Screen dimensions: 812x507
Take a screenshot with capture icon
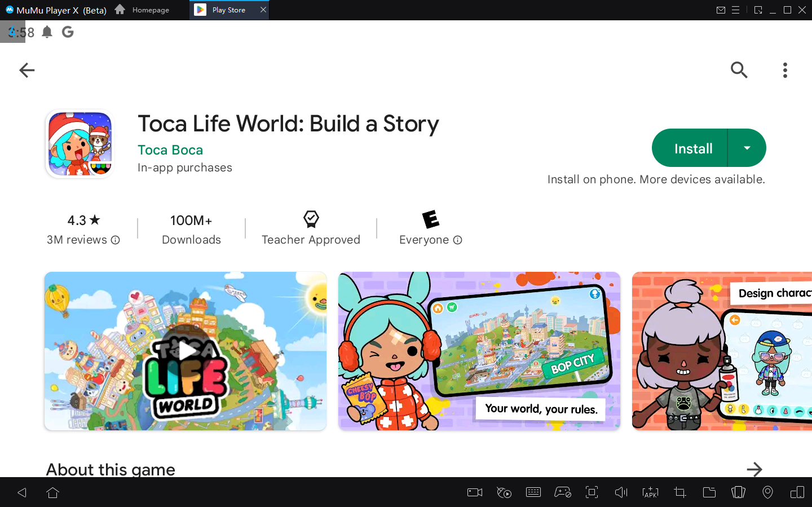click(592, 492)
